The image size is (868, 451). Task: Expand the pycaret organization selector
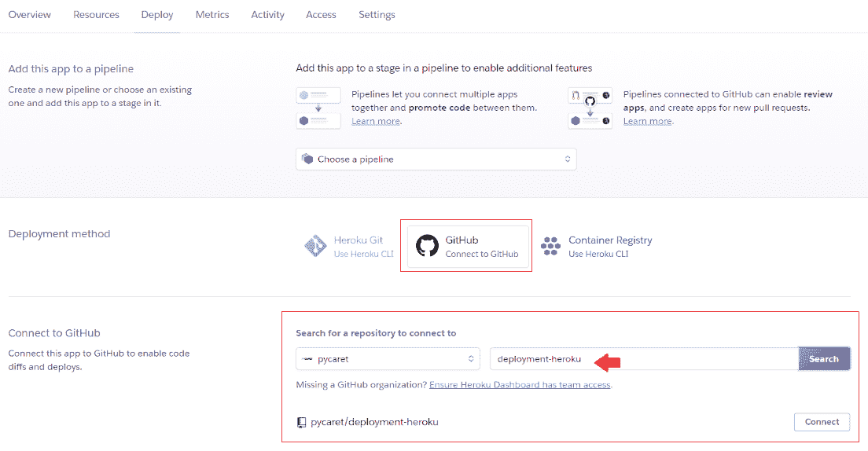388,359
